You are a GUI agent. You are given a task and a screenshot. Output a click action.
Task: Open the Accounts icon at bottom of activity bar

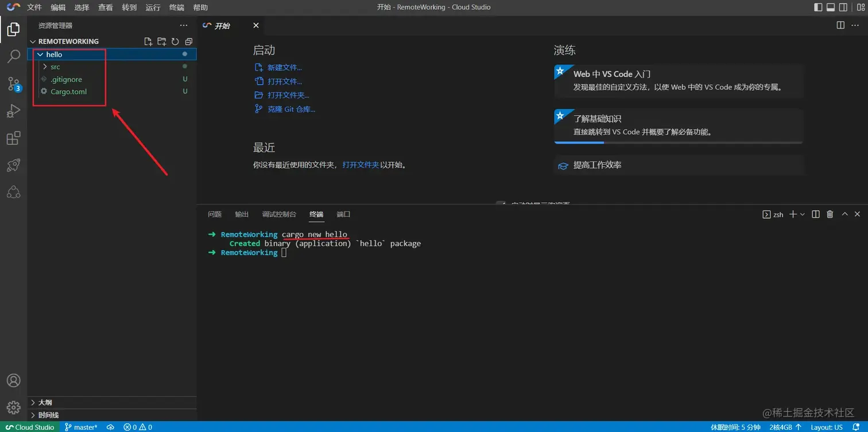13,380
